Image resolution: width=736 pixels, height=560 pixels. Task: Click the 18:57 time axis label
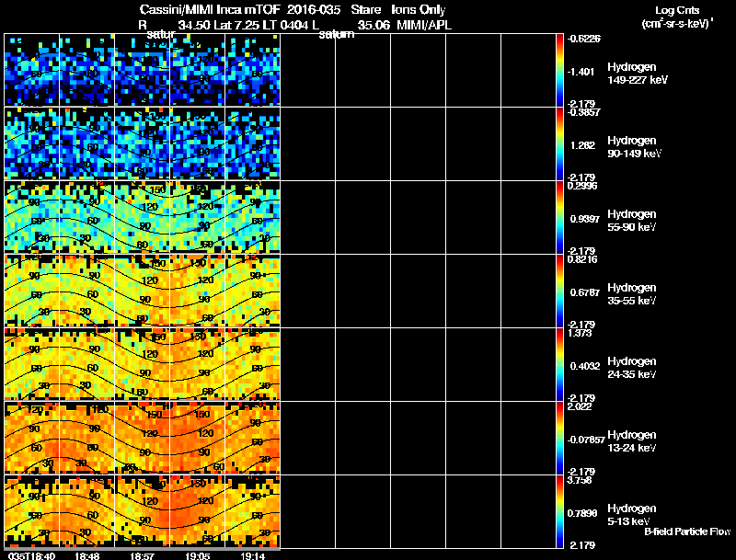coord(143,556)
